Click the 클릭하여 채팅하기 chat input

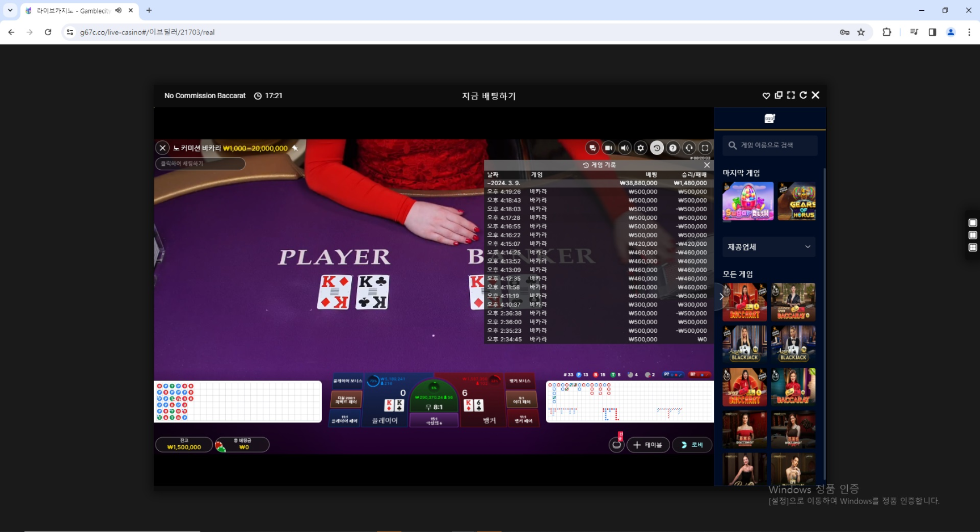200,164
